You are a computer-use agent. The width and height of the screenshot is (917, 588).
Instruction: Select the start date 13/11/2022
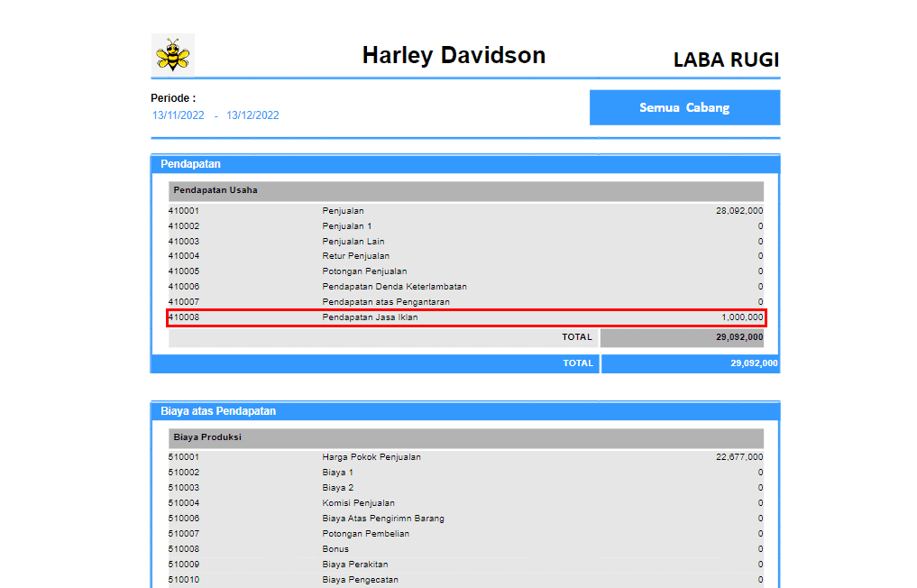coord(179,115)
